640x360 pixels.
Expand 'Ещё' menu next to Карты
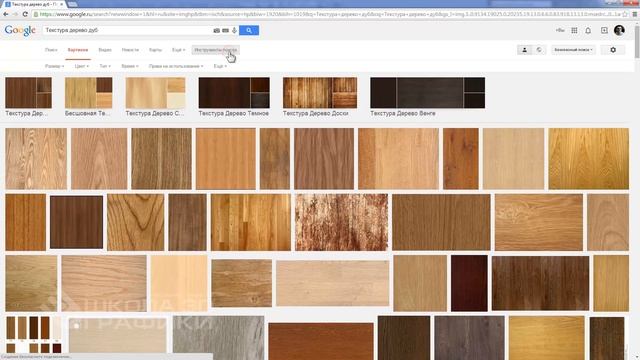(x=178, y=50)
